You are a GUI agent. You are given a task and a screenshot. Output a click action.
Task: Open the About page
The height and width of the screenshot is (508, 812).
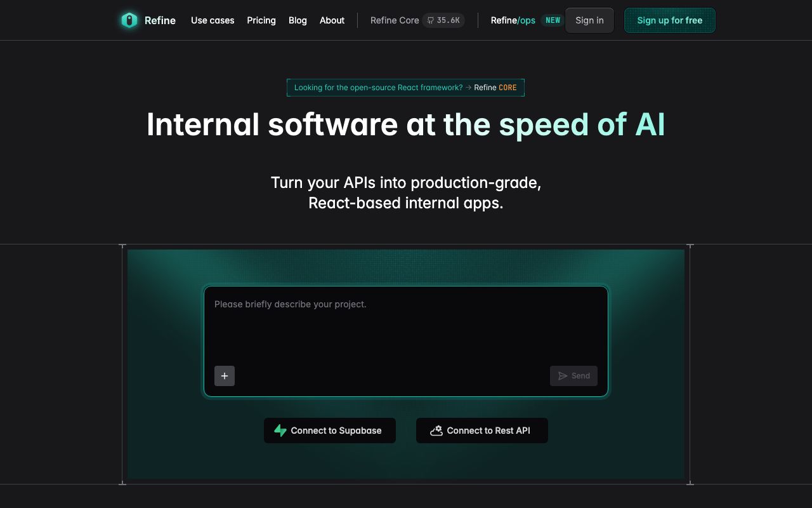(332, 20)
